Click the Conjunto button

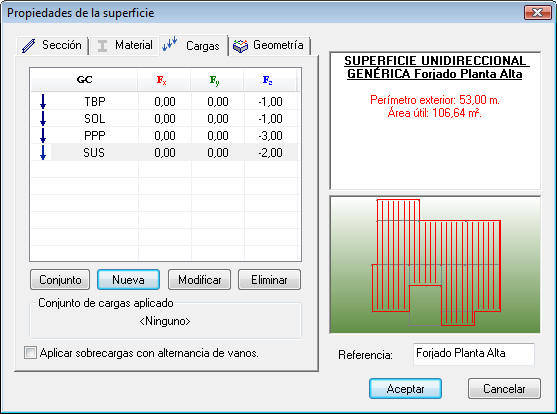[x=60, y=280]
